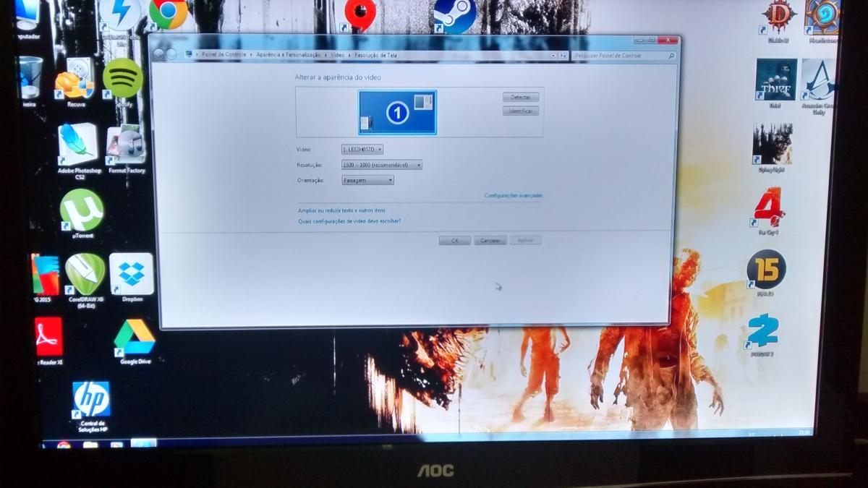Expand the Vídeo display dropdown
This screenshot has width=868, height=488.
362,150
